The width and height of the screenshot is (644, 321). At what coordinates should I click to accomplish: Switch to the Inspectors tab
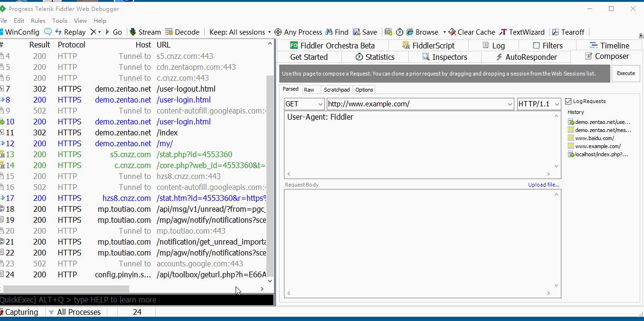(445, 57)
